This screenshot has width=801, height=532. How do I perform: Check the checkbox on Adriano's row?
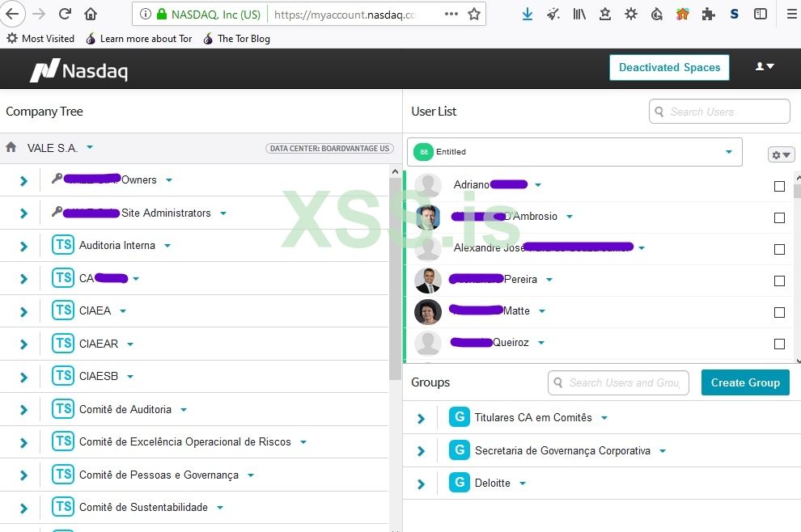pyautogui.click(x=779, y=186)
